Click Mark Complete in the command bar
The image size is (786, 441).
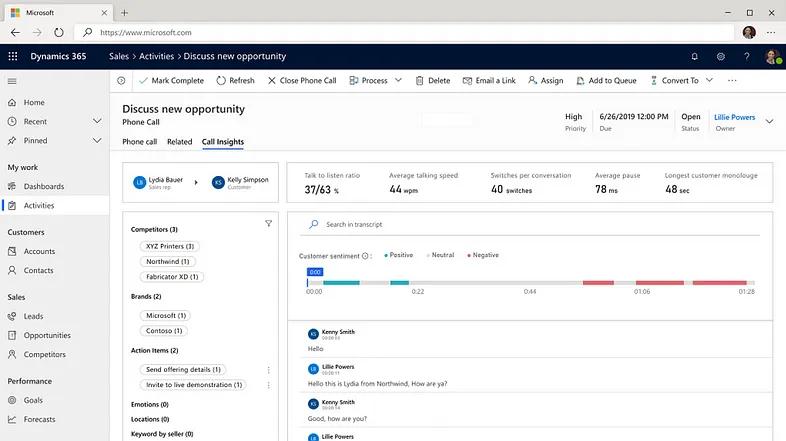pyautogui.click(x=171, y=80)
